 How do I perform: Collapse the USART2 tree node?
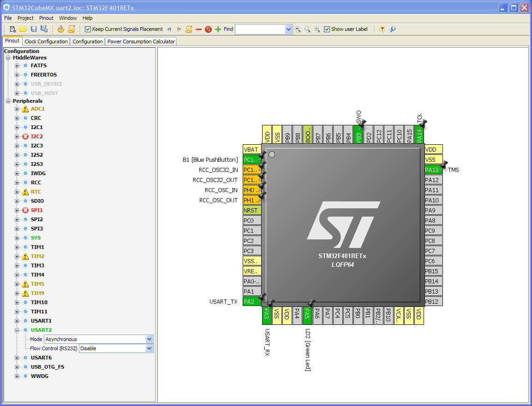17,330
